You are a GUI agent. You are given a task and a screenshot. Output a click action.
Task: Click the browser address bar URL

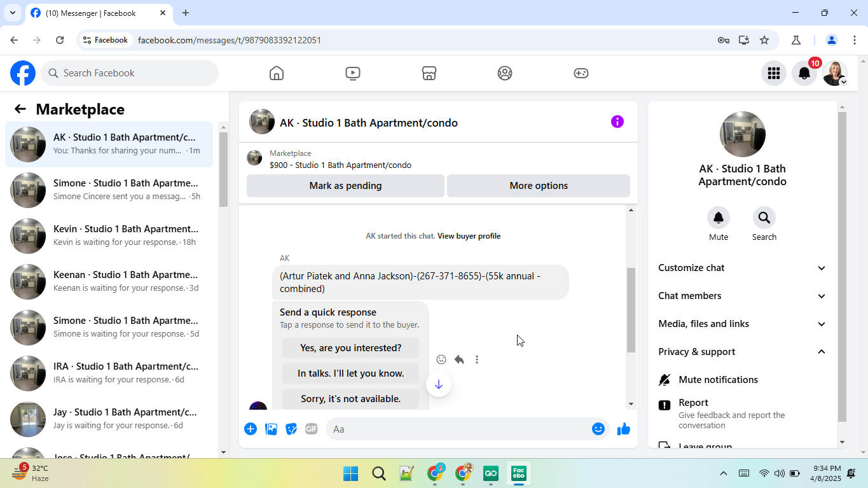[230, 40]
